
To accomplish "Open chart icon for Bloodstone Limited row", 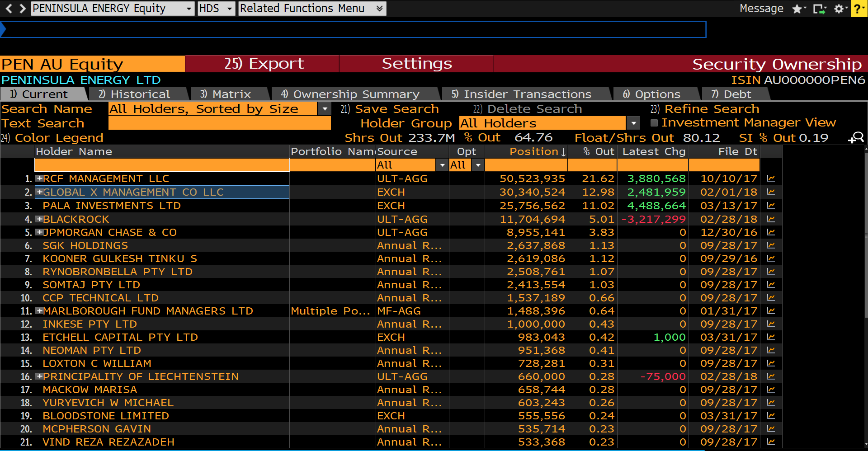I will [x=771, y=416].
